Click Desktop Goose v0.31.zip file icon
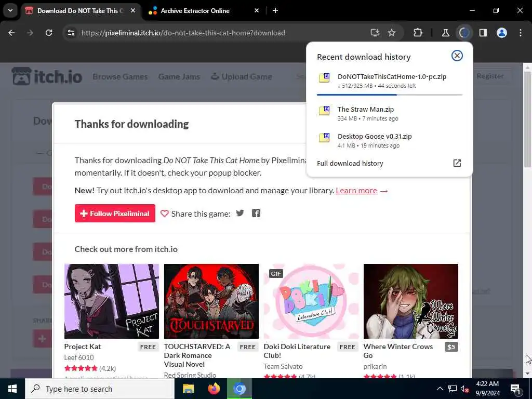Screen dimensions: 532x399 click(x=324, y=138)
